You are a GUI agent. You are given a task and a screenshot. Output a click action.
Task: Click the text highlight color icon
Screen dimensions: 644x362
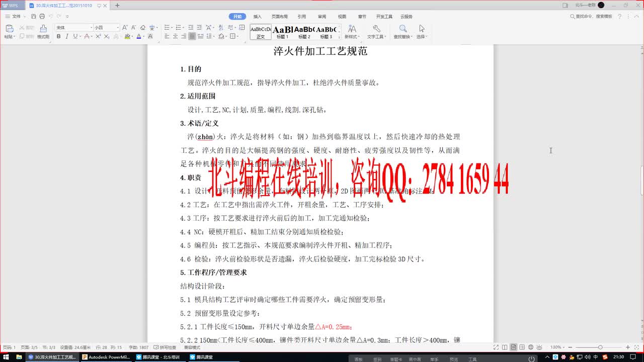pos(127,36)
